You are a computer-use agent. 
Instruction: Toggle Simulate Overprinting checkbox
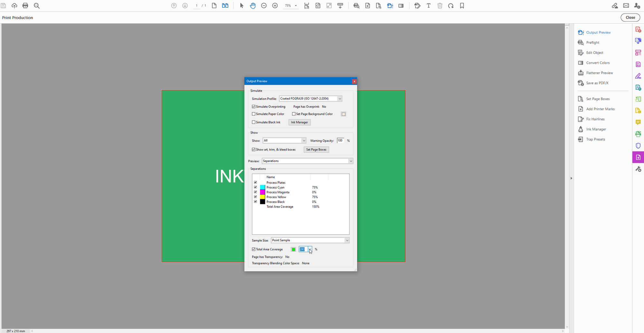click(x=254, y=106)
